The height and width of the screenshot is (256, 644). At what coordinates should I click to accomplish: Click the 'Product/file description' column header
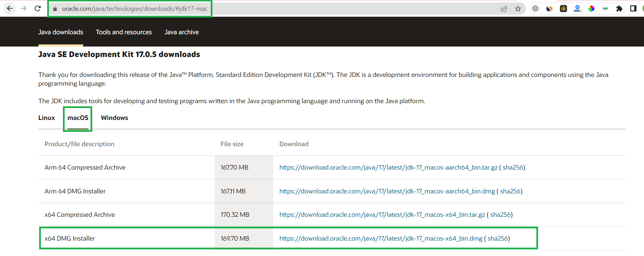tap(79, 144)
